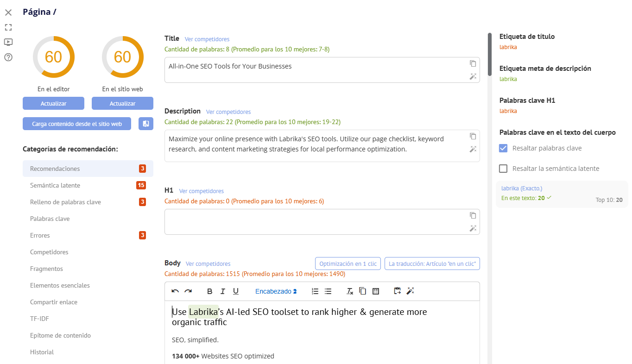Click the magic wand icon in editor toolbar
The image size is (632, 364).
[x=410, y=291]
